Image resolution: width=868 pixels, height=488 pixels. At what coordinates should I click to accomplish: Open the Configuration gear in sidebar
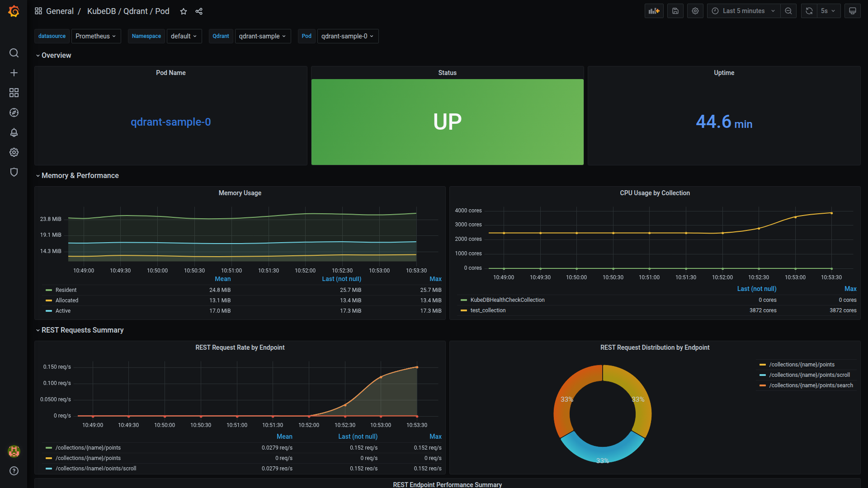click(14, 152)
